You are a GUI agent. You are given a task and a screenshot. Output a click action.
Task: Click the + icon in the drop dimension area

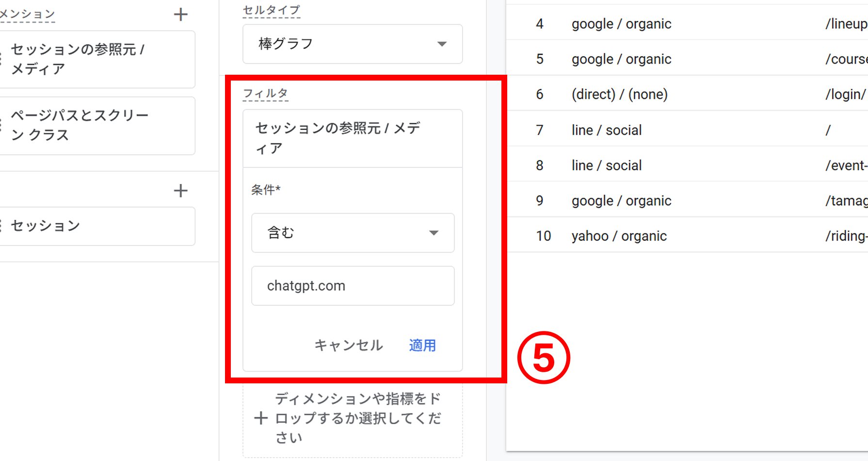pyautogui.click(x=261, y=418)
